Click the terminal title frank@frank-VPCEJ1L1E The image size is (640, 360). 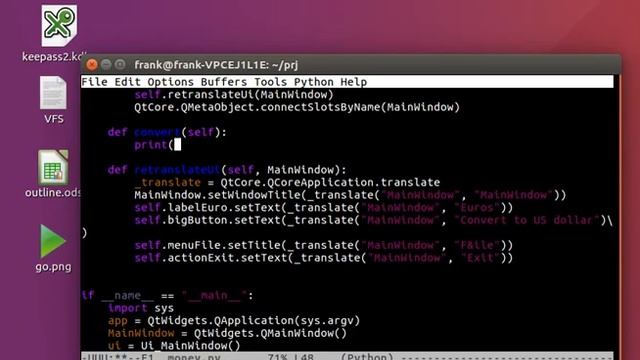tap(216, 65)
